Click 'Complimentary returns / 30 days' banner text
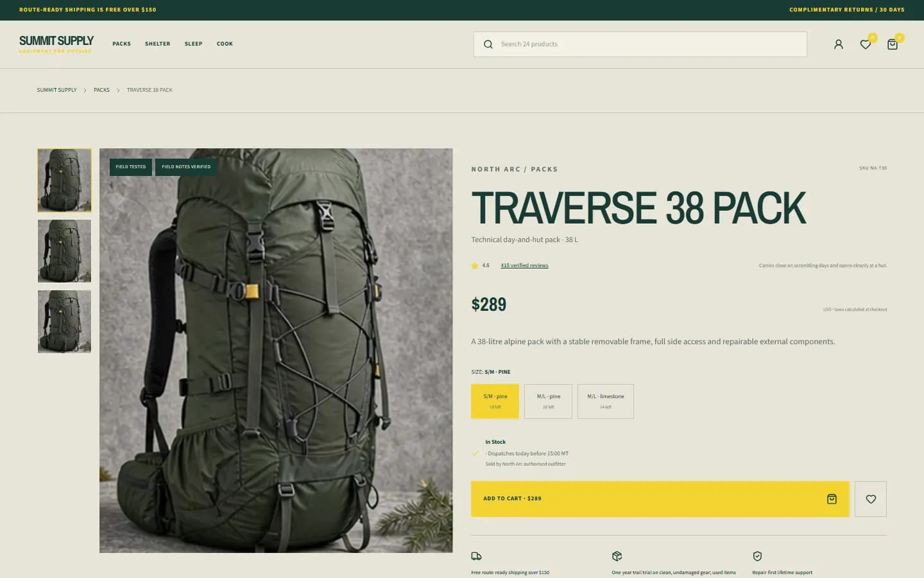Screen dimensions: 924x578 click(847, 10)
